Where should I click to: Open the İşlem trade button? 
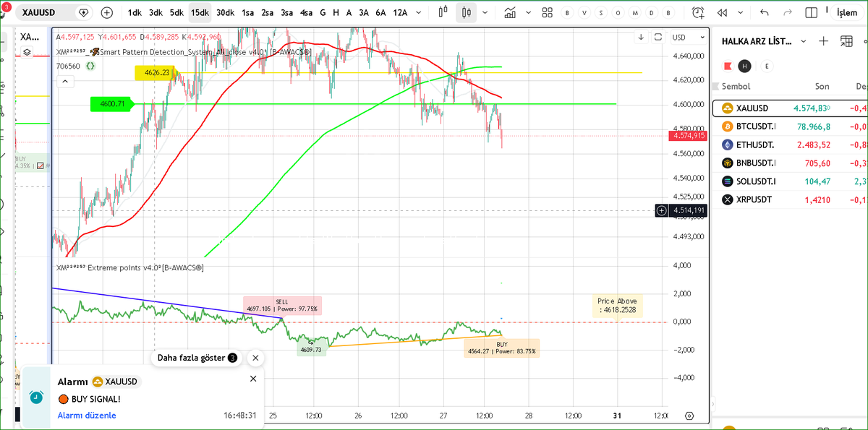click(846, 12)
